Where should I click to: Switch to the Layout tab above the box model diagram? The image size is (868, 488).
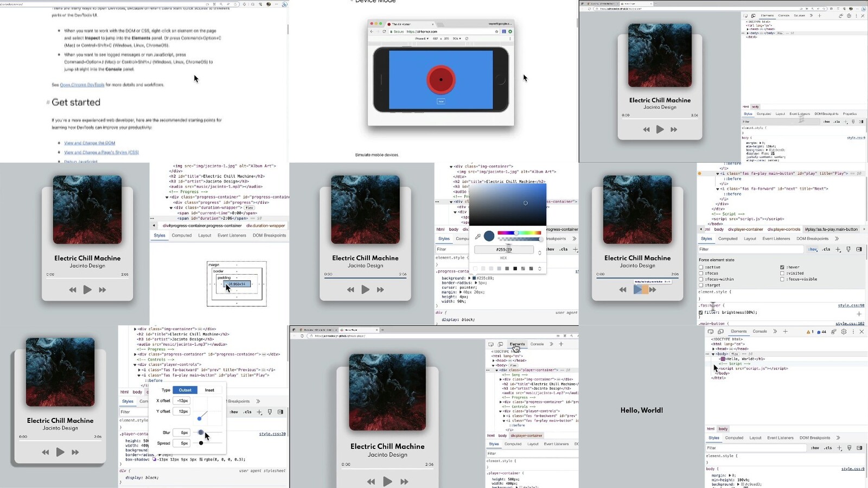point(205,236)
